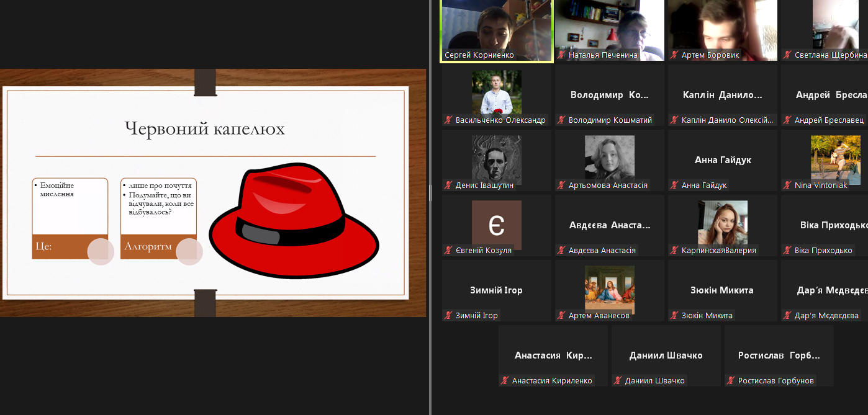Click the divider handle between slide and gallery
Image resolution: width=868 pixels, height=415 pixels.
[430, 192]
